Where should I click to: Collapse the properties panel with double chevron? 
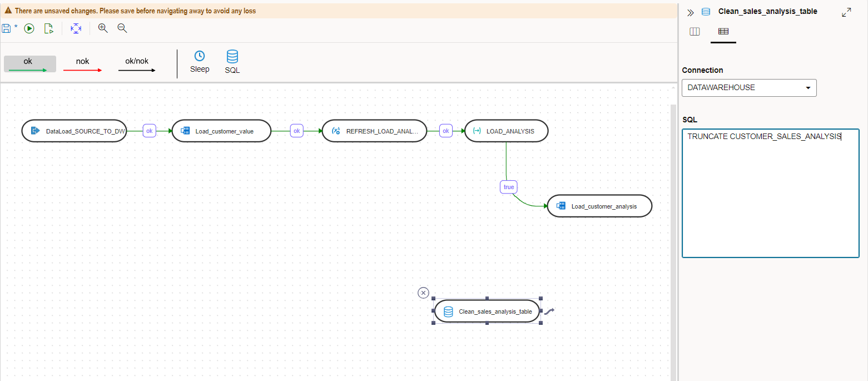pyautogui.click(x=691, y=12)
